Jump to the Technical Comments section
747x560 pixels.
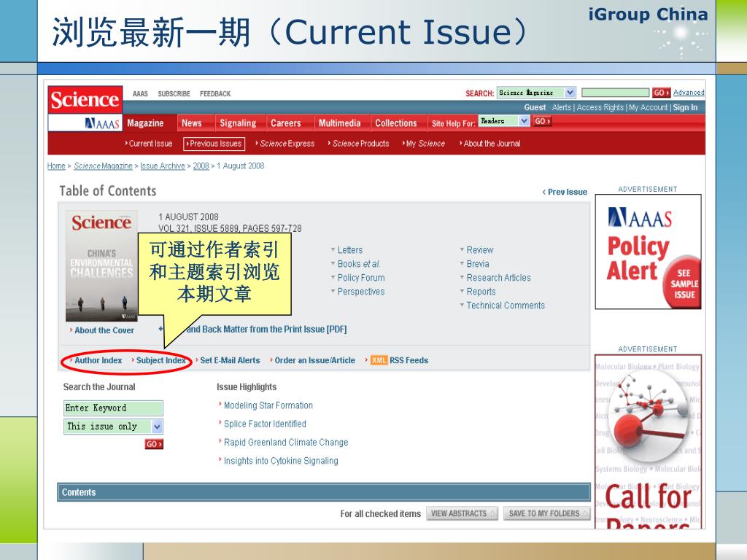(x=505, y=306)
